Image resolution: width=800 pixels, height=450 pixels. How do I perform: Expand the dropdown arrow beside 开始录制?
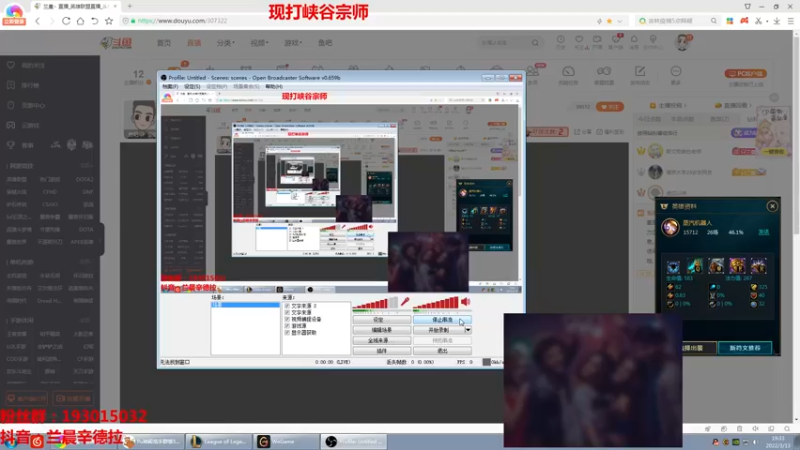pyautogui.click(x=468, y=330)
